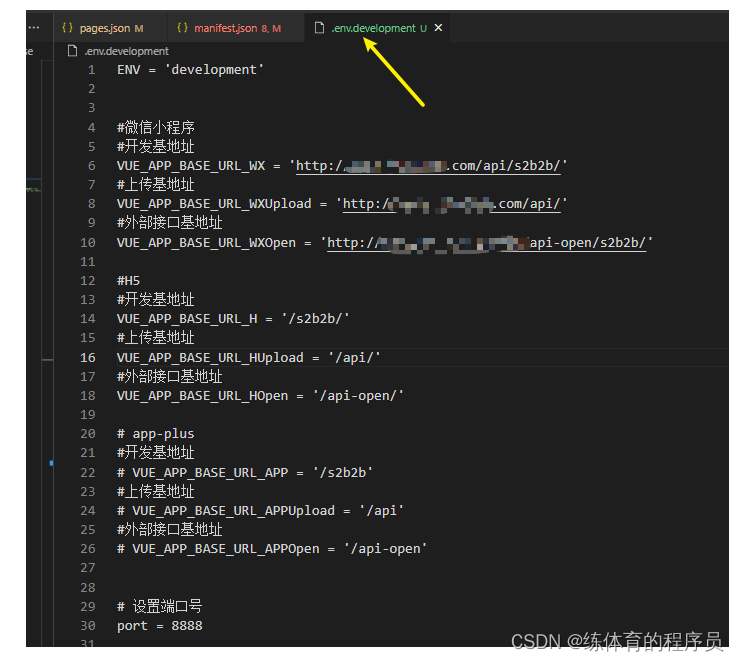Select the .env.development tab
The height and width of the screenshot is (661, 739).
point(372,29)
